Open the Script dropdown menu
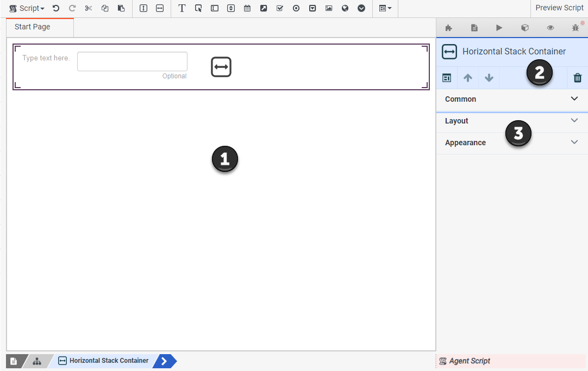 pyautogui.click(x=27, y=8)
